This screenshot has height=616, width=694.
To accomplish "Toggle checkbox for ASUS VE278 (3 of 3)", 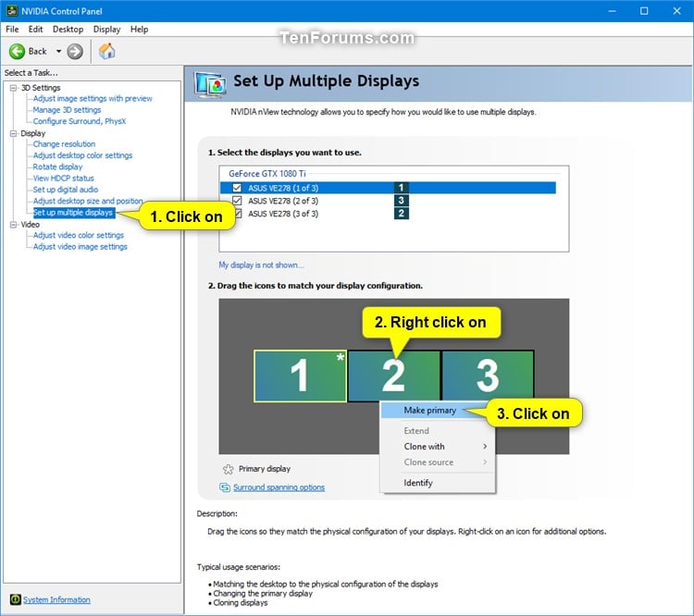I will pyautogui.click(x=238, y=214).
